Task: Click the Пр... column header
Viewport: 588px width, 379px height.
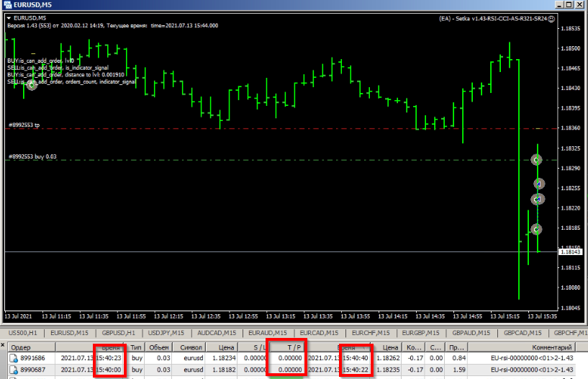Action: 456,347
